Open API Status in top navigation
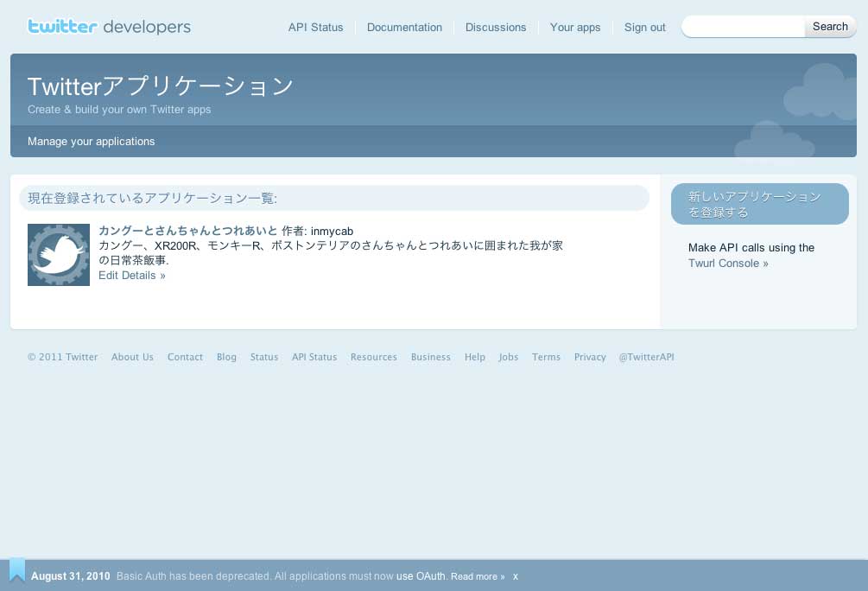The image size is (868, 591). (x=315, y=28)
